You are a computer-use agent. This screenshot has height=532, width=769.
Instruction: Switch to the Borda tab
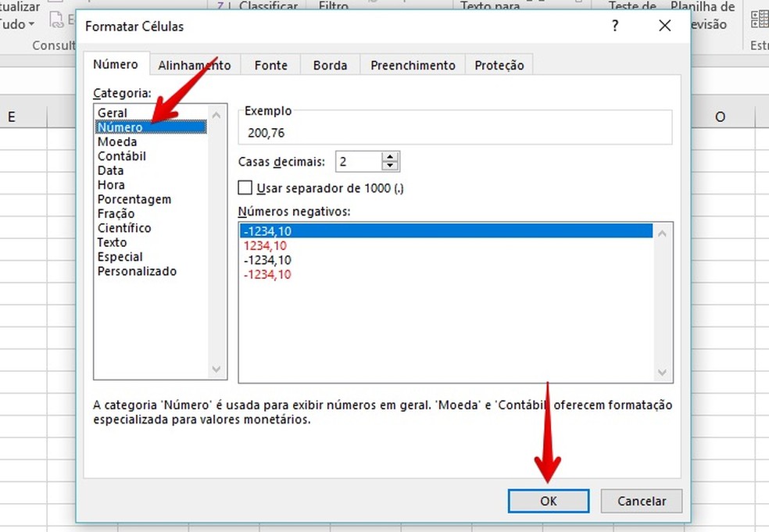tap(330, 65)
